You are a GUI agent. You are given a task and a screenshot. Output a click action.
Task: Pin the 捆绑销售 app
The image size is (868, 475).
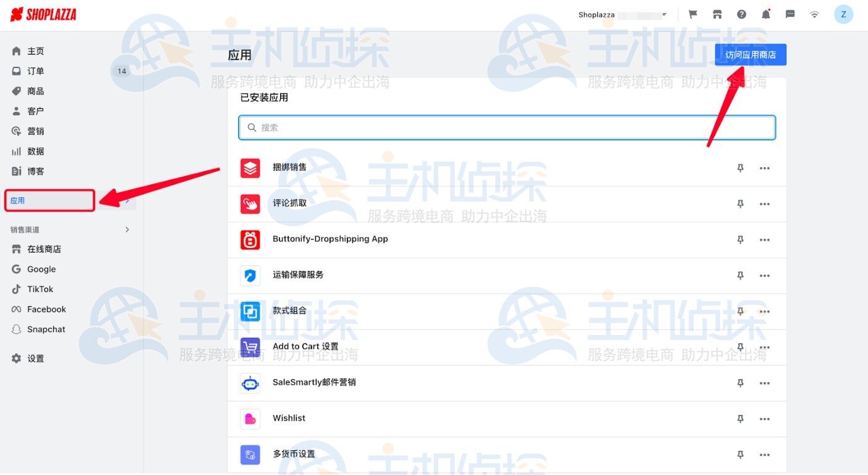click(x=740, y=168)
